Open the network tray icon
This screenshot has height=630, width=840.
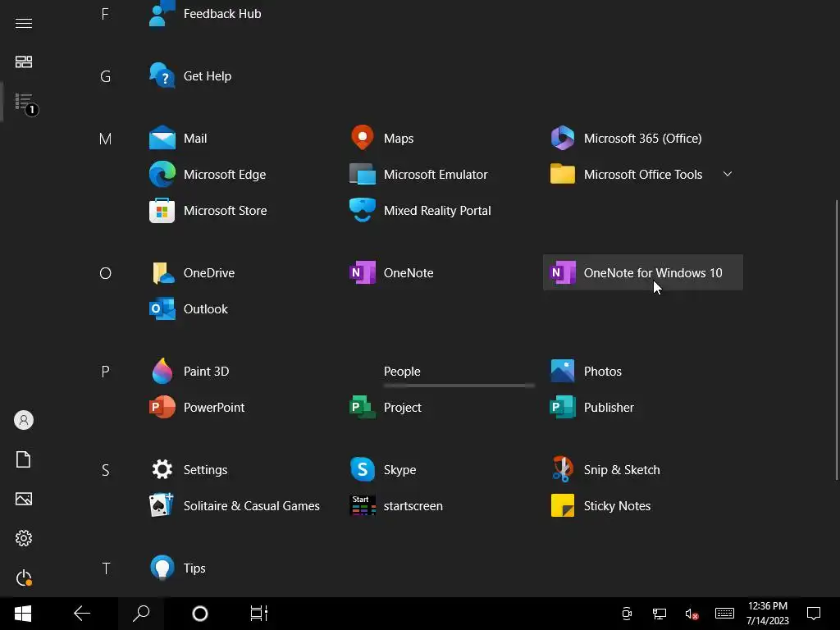pyautogui.click(x=659, y=614)
